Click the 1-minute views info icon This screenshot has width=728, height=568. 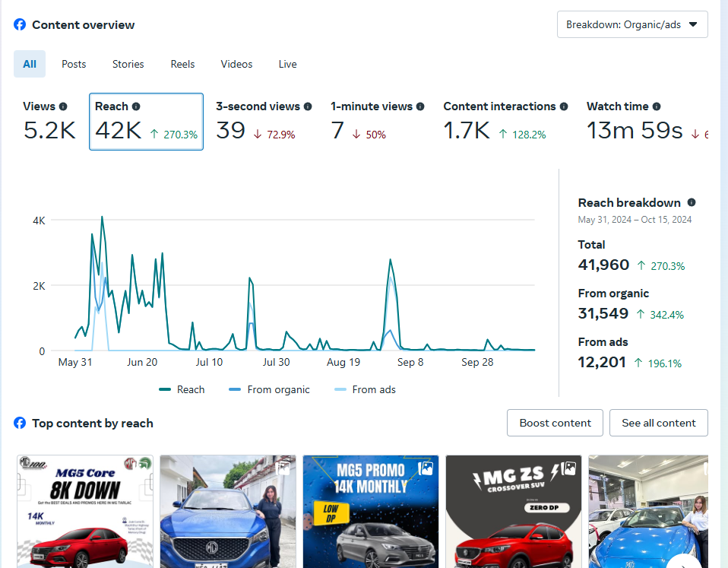pos(420,106)
